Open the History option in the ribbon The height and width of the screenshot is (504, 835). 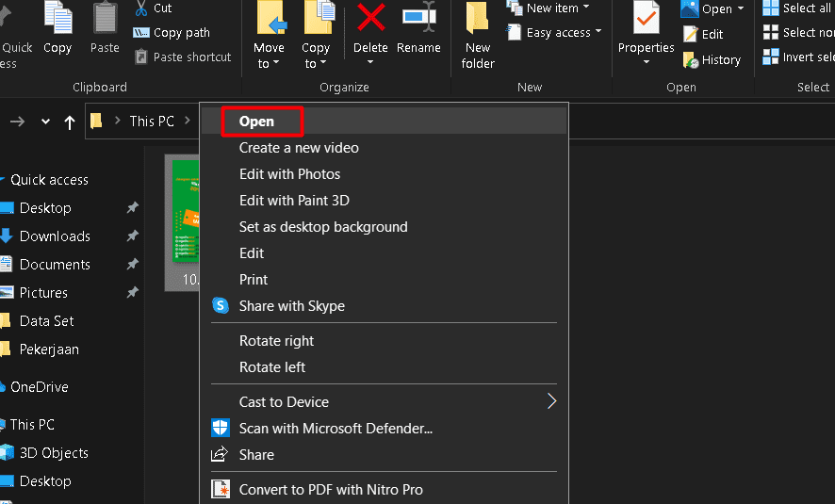[x=712, y=59]
